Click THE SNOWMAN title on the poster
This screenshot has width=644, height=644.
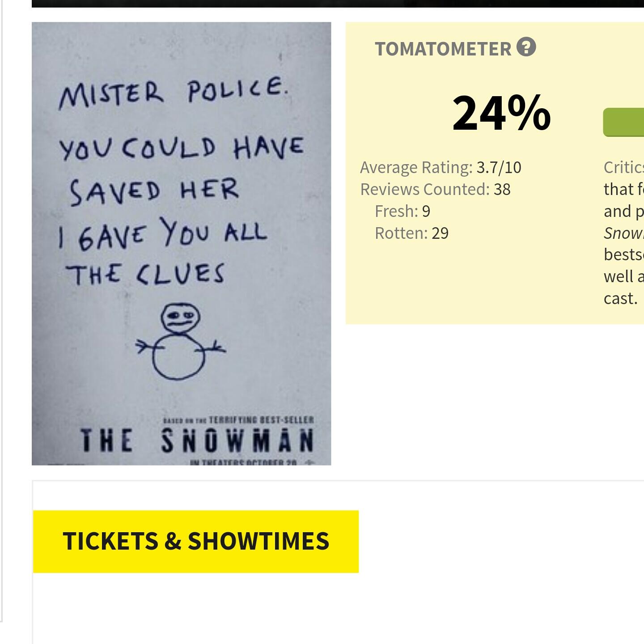(x=197, y=441)
